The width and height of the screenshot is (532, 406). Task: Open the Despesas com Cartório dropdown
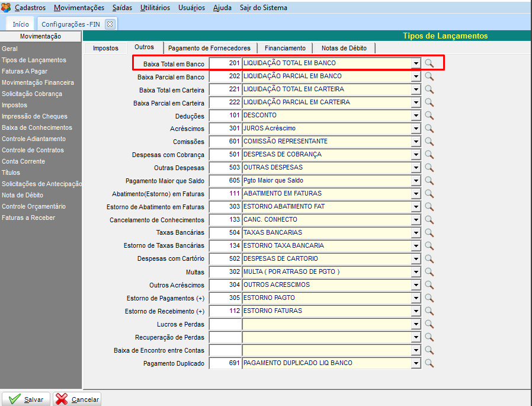[x=416, y=259]
